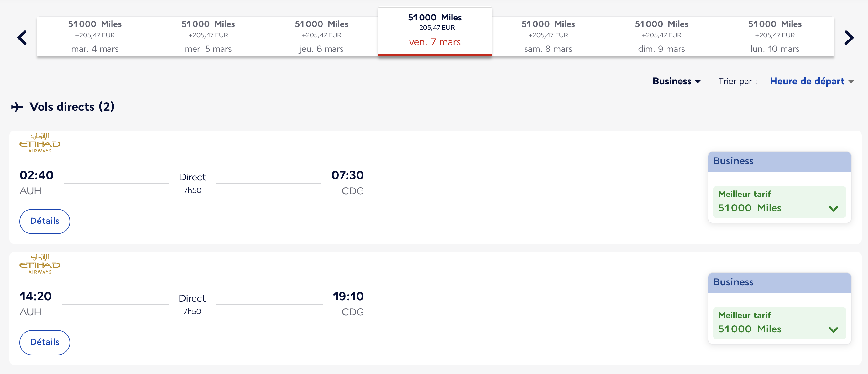Open Détails for the 14:20 flight
Screen dimensions: 868x374
45,342
